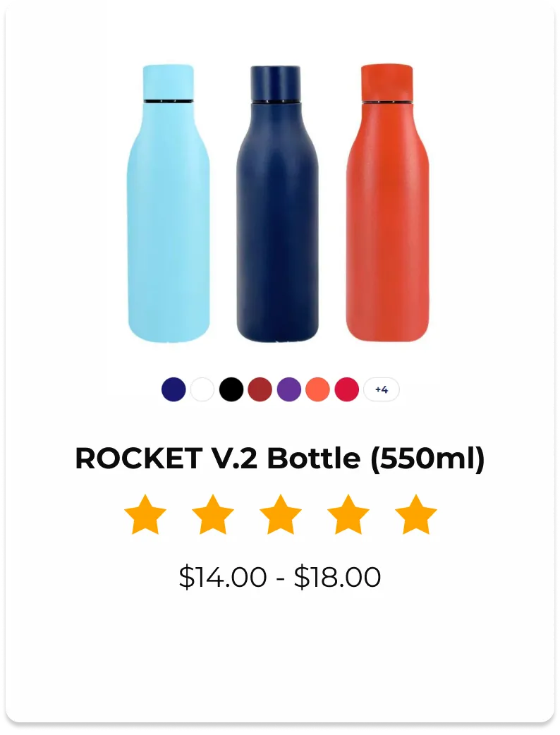
Task: Expand the +4 more colors button
Action: click(382, 389)
